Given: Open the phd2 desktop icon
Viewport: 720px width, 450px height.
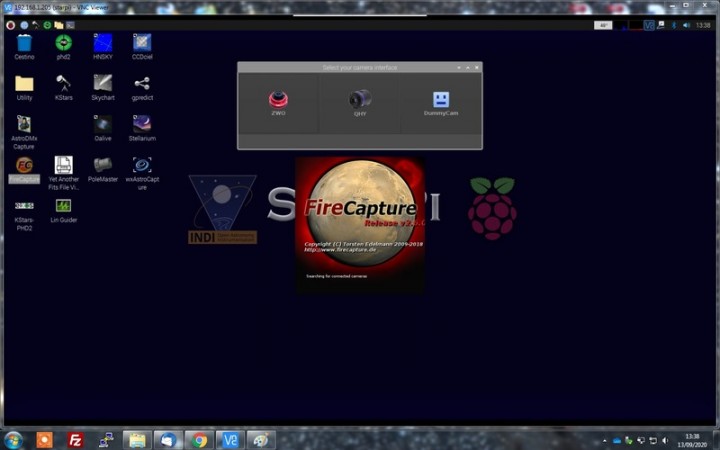Looking at the screenshot, I should 63,43.
